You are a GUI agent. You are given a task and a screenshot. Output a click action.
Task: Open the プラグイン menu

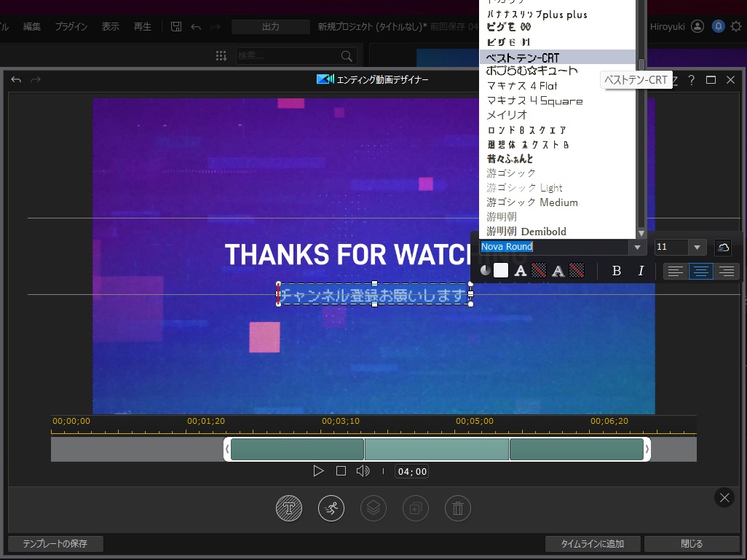tap(71, 27)
